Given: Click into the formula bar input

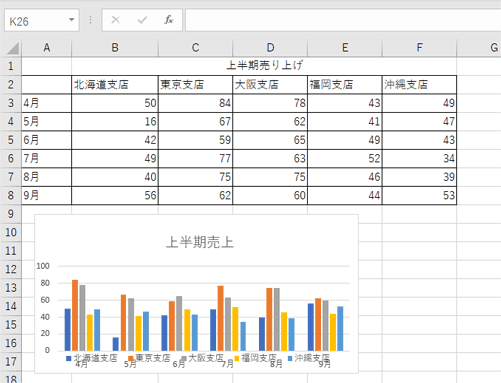Looking at the screenshot, I should coord(343,20).
